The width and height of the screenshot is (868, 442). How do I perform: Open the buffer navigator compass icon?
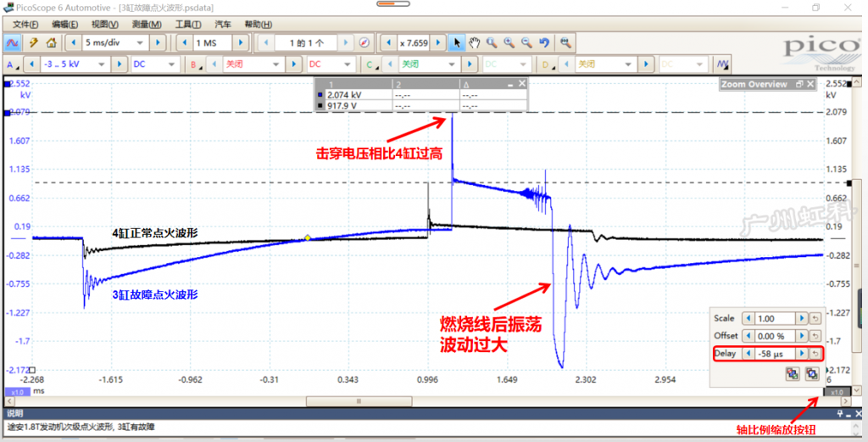tap(364, 42)
